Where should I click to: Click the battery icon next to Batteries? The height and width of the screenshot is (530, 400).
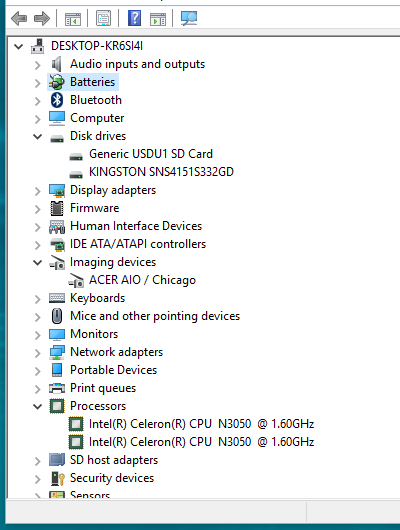56,82
